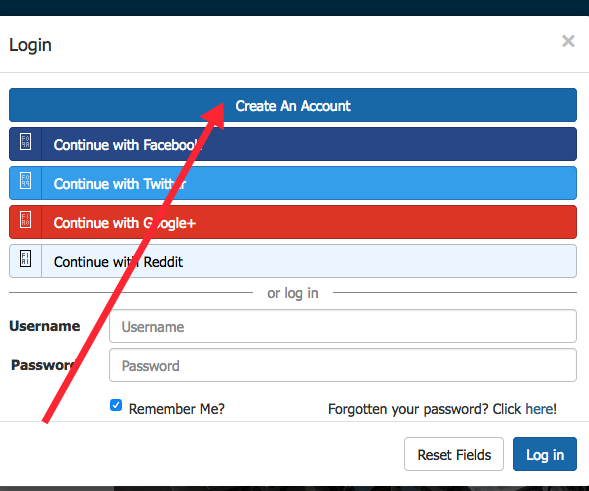The width and height of the screenshot is (589, 491).
Task: Choose Continue with Reddit text
Action: (118, 262)
